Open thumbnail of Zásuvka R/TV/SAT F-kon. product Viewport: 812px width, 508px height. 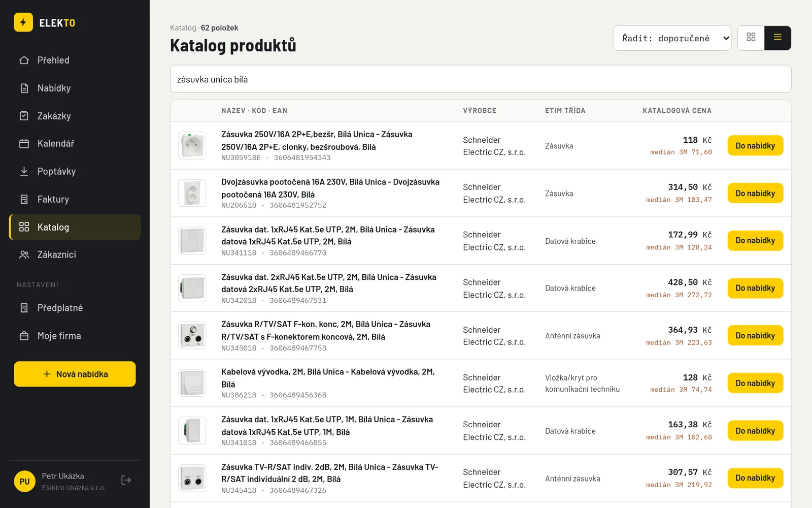[x=192, y=335]
